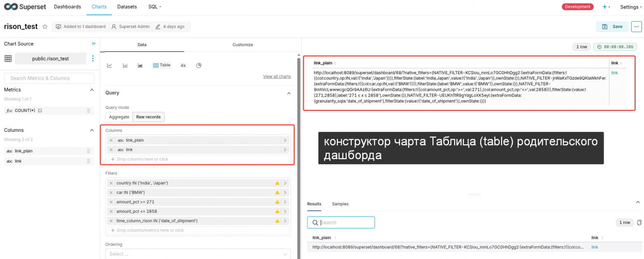Open the Samples tab in results
The width and height of the screenshot is (644, 259).
[340, 204]
